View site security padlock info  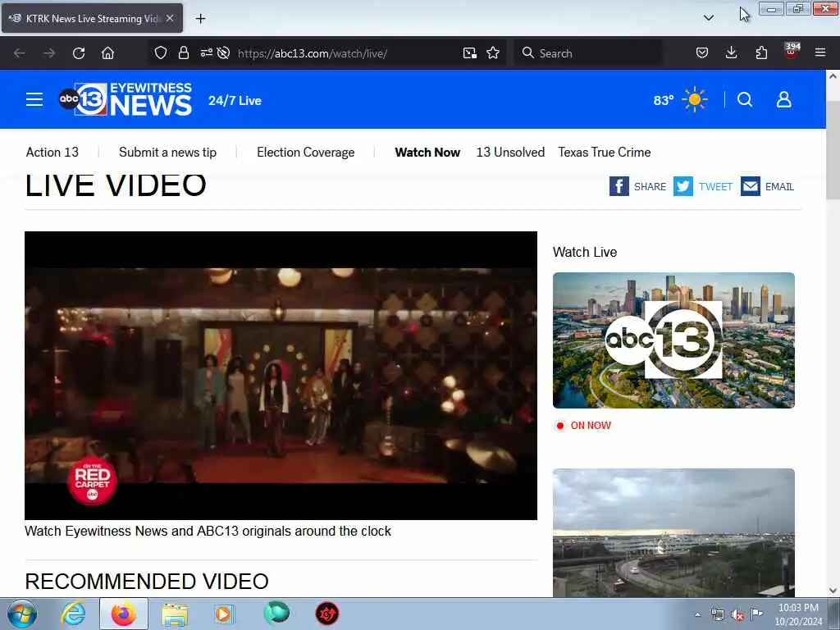pos(184,53)
